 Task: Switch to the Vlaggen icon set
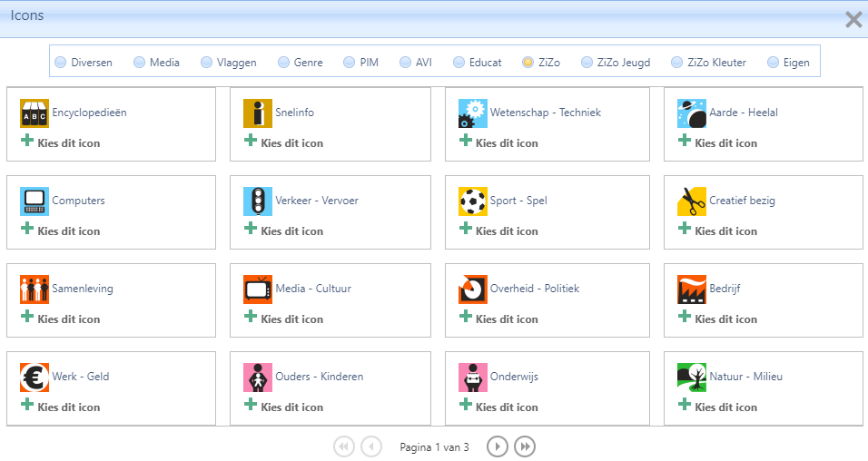click(x=207, y=63)
